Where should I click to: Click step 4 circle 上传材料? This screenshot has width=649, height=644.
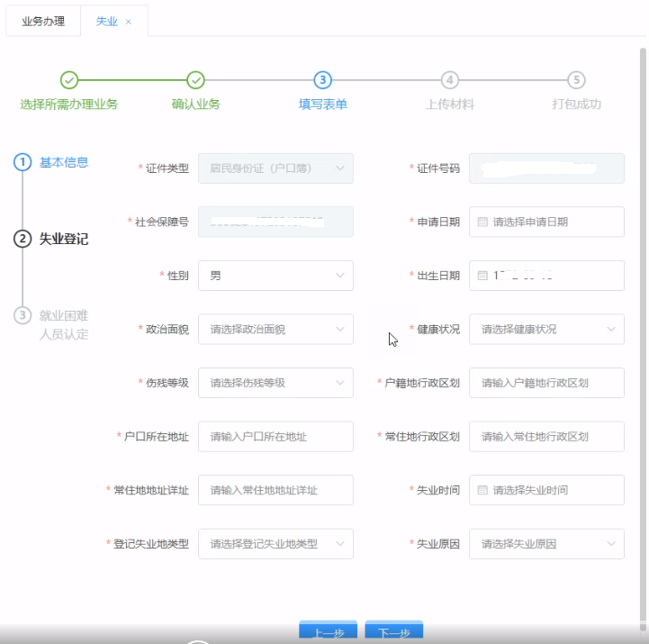[x=450, y=80]
